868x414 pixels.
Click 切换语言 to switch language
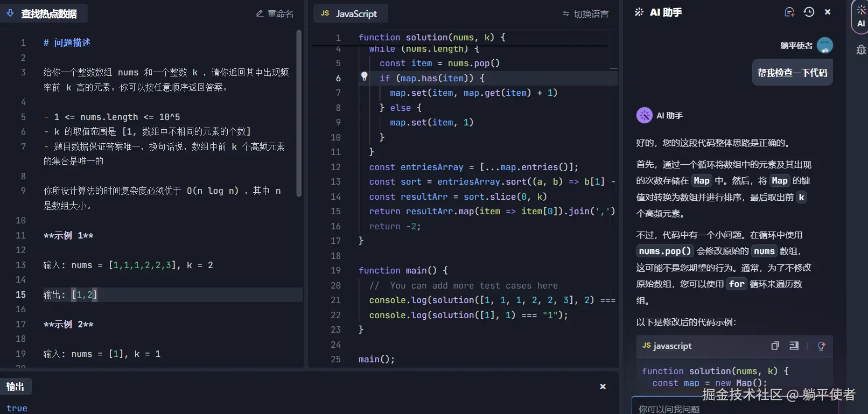click(x=585, y=14)
